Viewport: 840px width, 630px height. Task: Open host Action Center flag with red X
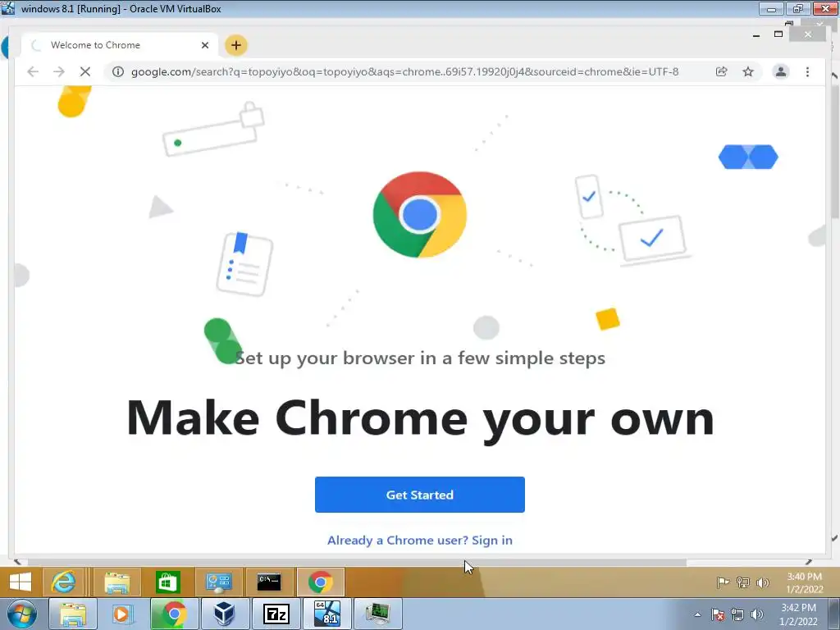tap(718, 614)
